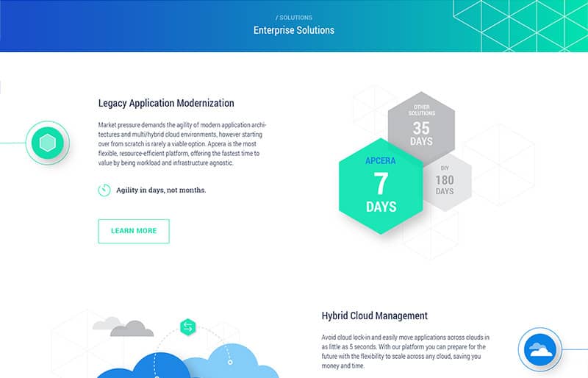Select the Enterprise Solutions page title

coord(294,30)
